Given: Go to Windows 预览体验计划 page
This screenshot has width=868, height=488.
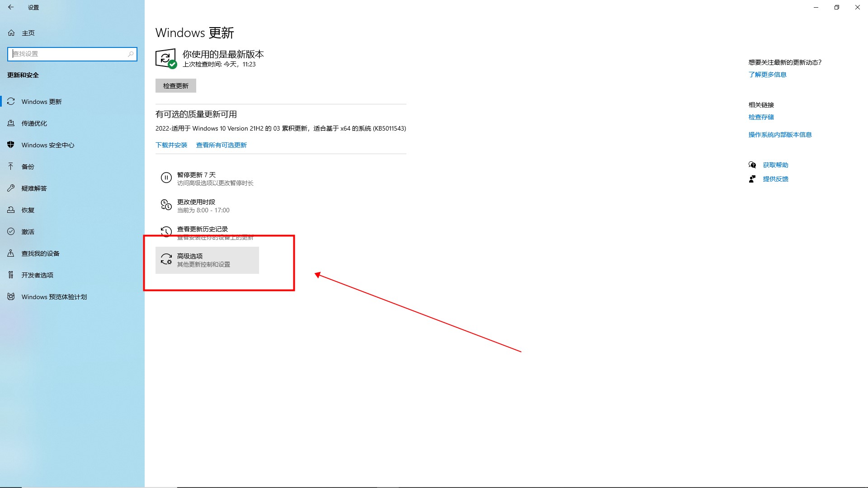Looking at the screenshot, I should [54, 297].
